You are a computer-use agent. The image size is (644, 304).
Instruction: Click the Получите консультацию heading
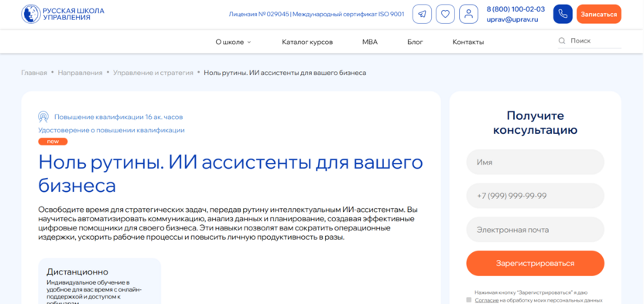535,123
